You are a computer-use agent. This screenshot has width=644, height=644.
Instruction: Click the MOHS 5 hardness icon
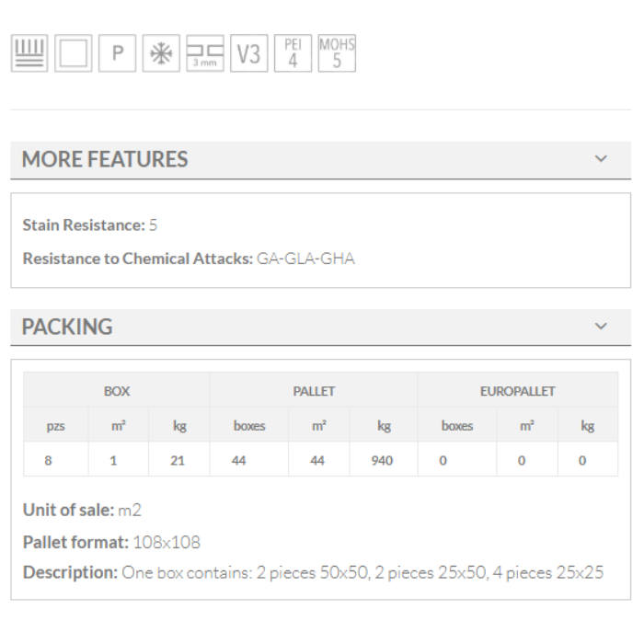pyautogui.click(x=337, y=53)
